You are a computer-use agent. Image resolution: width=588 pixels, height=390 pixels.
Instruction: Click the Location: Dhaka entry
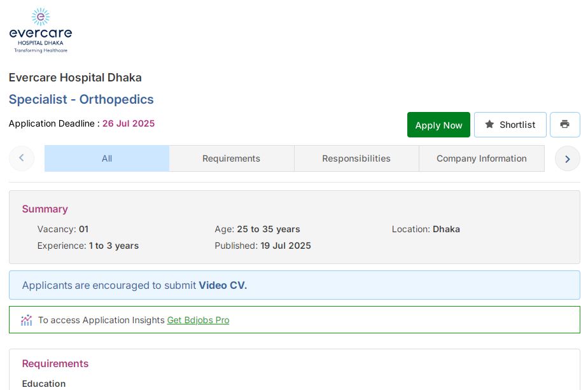pyautogui.click(x=426, y=229)
